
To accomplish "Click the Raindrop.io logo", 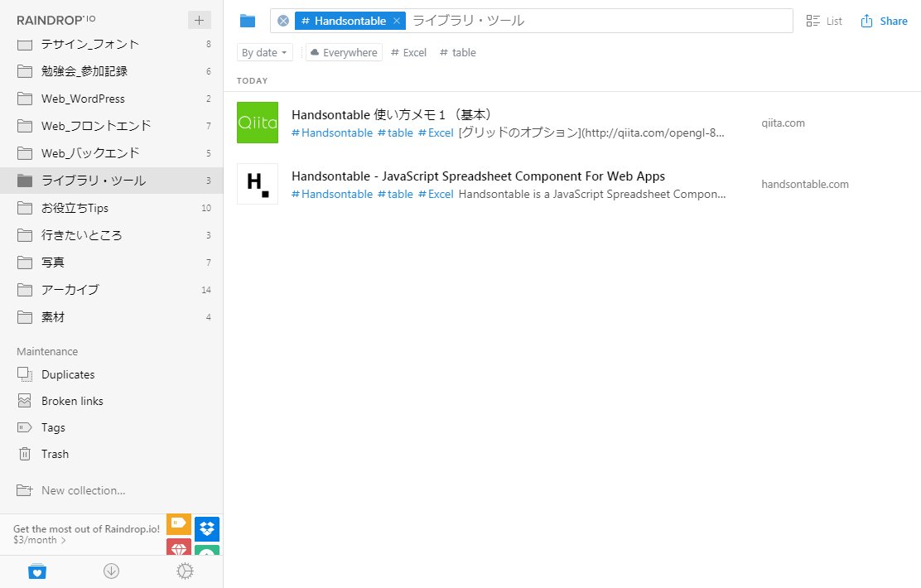I will point(55,20).
